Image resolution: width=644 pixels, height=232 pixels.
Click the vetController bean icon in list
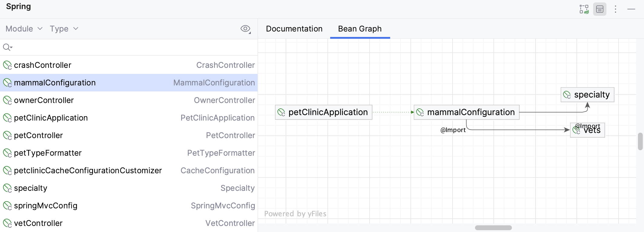click(7, 223)
